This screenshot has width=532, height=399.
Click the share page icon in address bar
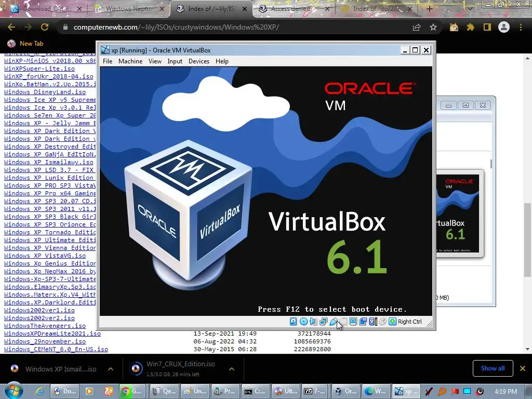417,27
